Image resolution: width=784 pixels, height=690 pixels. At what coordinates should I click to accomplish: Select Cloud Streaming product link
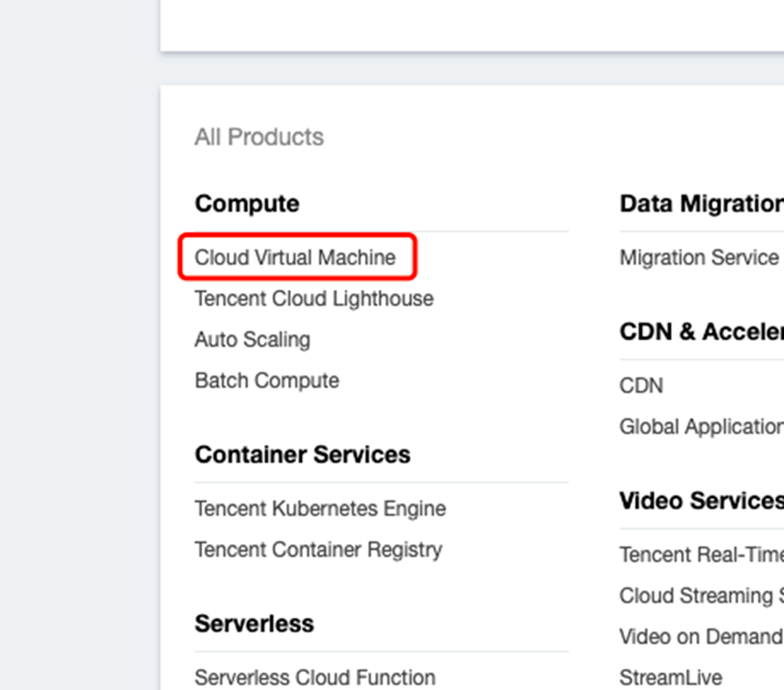click(701, 596)
